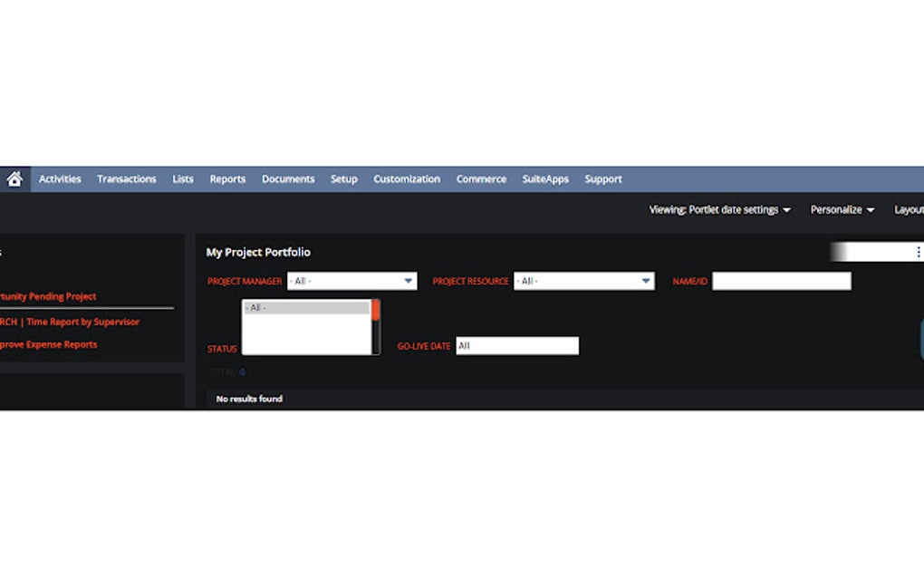Open the Activities menu
This screenshot has width=924, height=578.
pyautogui.click(x=60, y=178)
